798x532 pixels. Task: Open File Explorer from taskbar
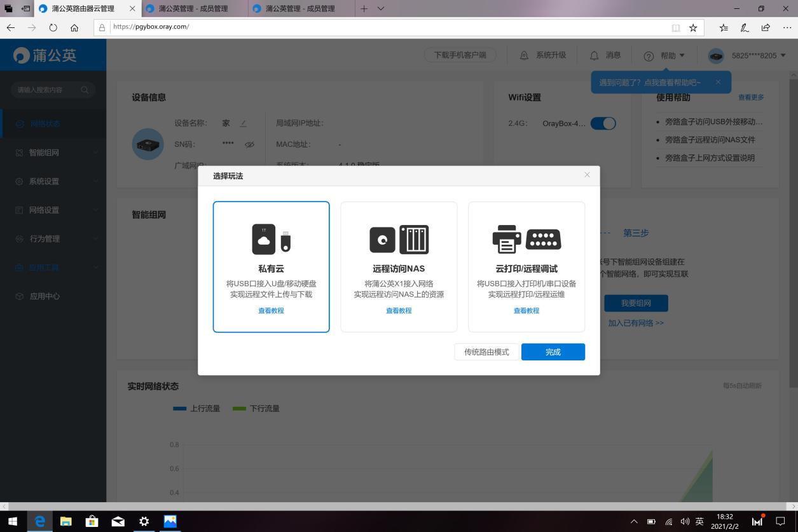[65, 521]
